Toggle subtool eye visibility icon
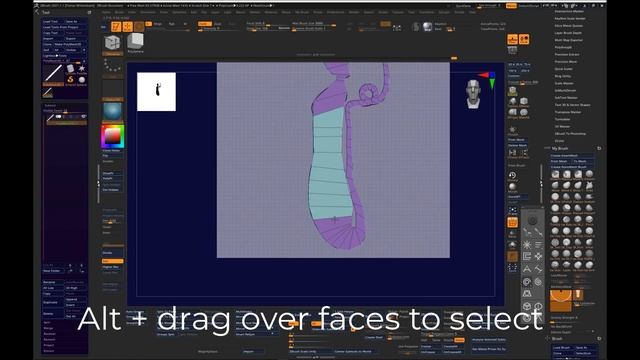The width and height of the screenshot is (640, 360). pyautogui.click(x=84, y=117)
